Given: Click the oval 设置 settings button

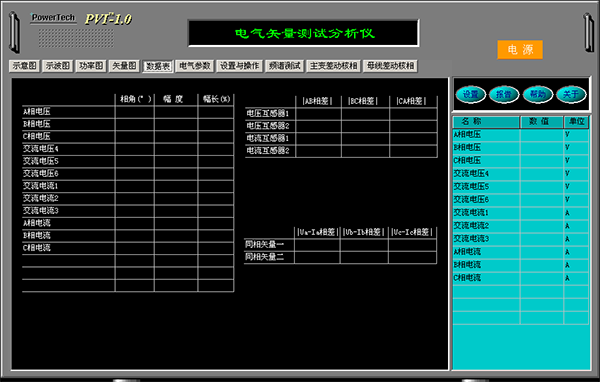Looking at the screenshot, I should [x=471, y=94].
